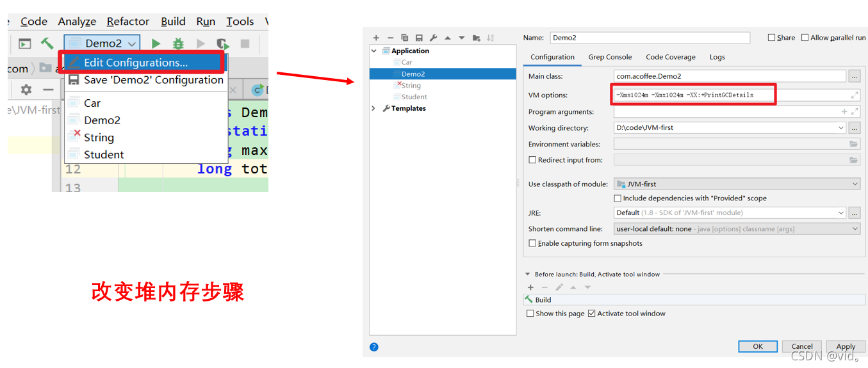Viewport: 868px width, 368px height.
Task: Click the Cancel button
Action: pyautogui.click(x=802, y=346)
